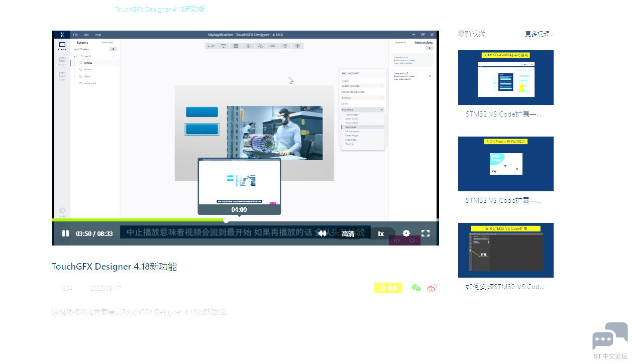Change the 1x playback speed
This screenshot has width=632, height=364.
pos(380,233)
